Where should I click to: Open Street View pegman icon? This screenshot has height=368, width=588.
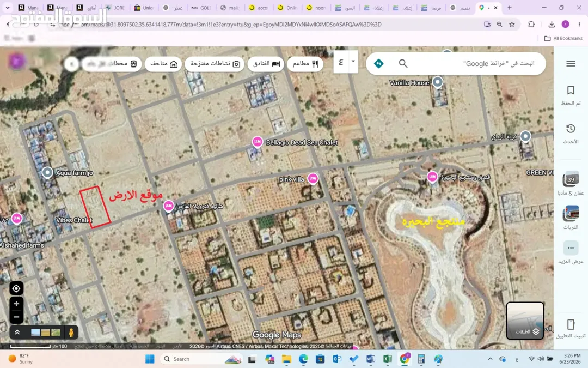click(71, 333)
